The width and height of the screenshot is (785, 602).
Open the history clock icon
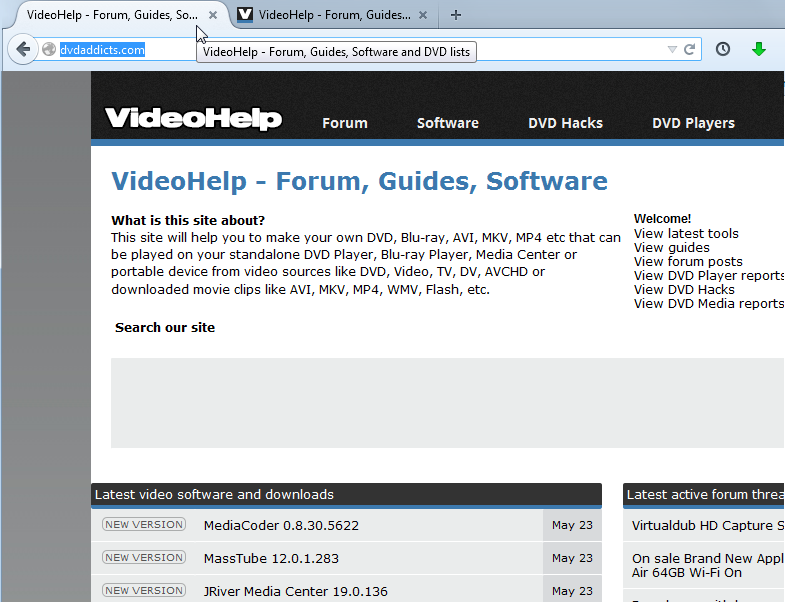pos(722,49)
